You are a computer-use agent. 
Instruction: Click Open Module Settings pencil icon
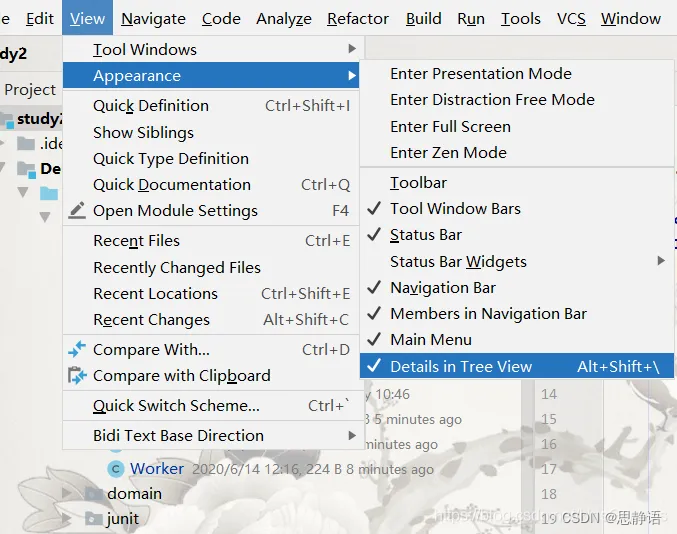tap(77, 210)
